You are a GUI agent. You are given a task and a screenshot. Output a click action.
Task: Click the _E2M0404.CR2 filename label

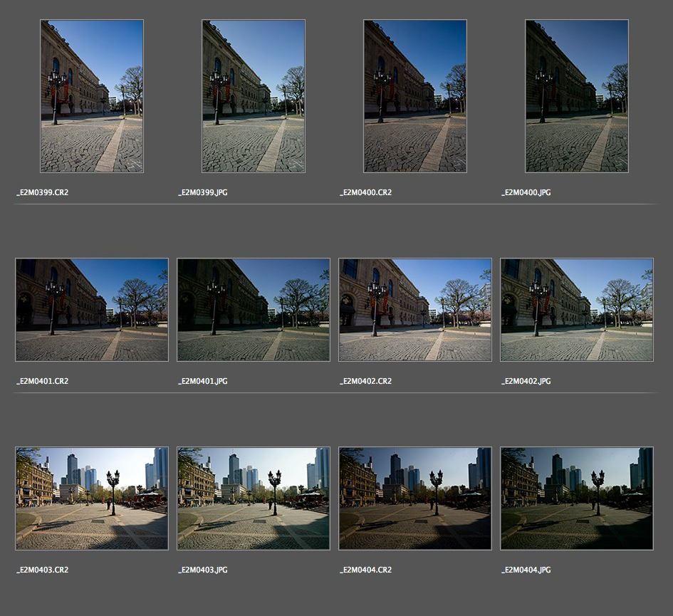click(x=365, y=570)
